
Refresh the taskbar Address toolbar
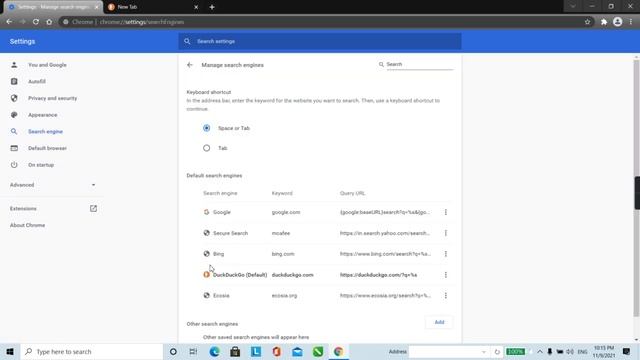497,352
